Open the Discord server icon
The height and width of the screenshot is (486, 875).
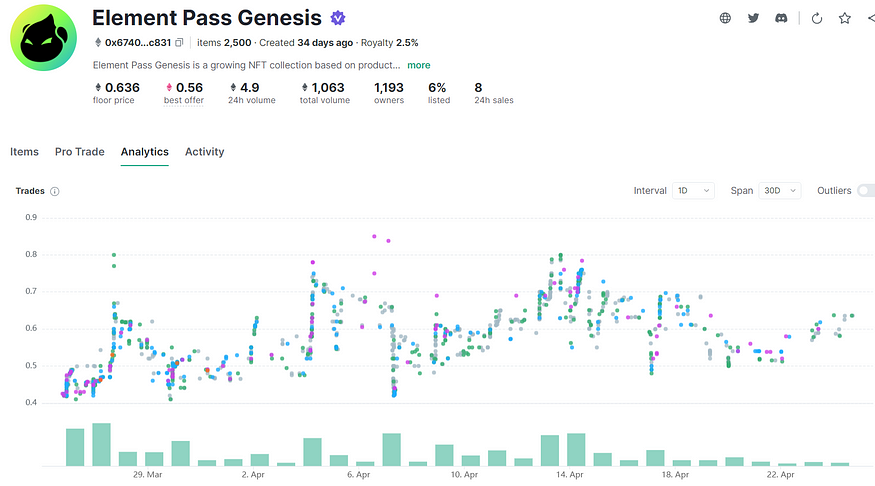(781, 18)
